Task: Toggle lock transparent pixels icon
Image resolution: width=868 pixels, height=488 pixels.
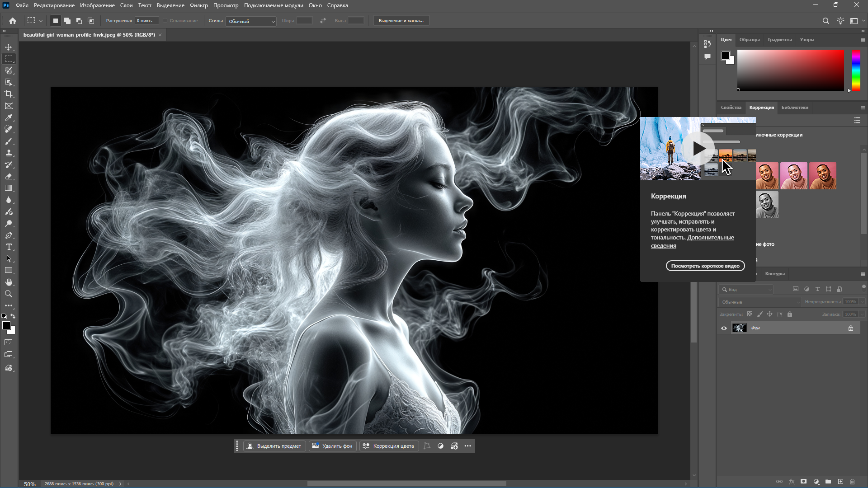Action: pyautogui.click(x=750, y=314)
